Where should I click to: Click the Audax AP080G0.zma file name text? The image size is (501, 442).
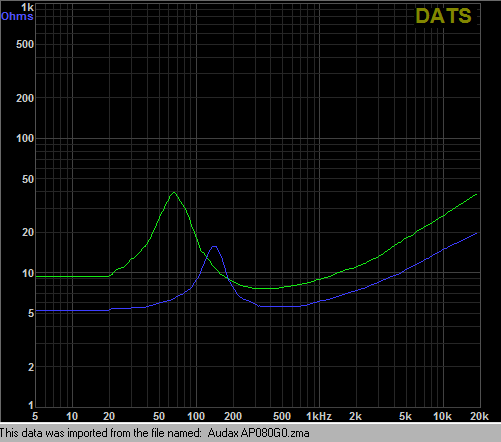pyautogui.click(x=258, y=433)
